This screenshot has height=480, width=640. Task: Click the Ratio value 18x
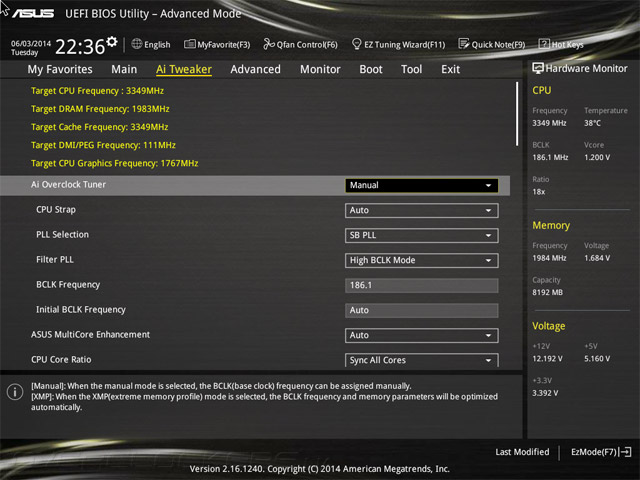[x=539, y=192]
